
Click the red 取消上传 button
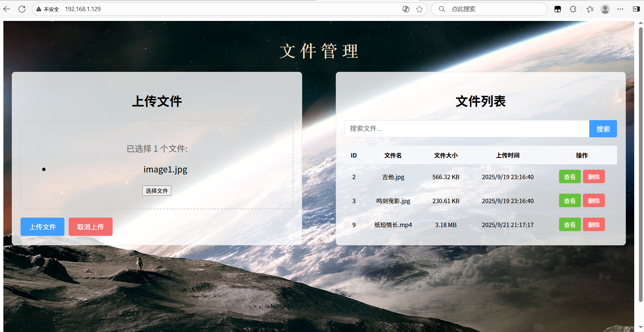tap(91, 227)
